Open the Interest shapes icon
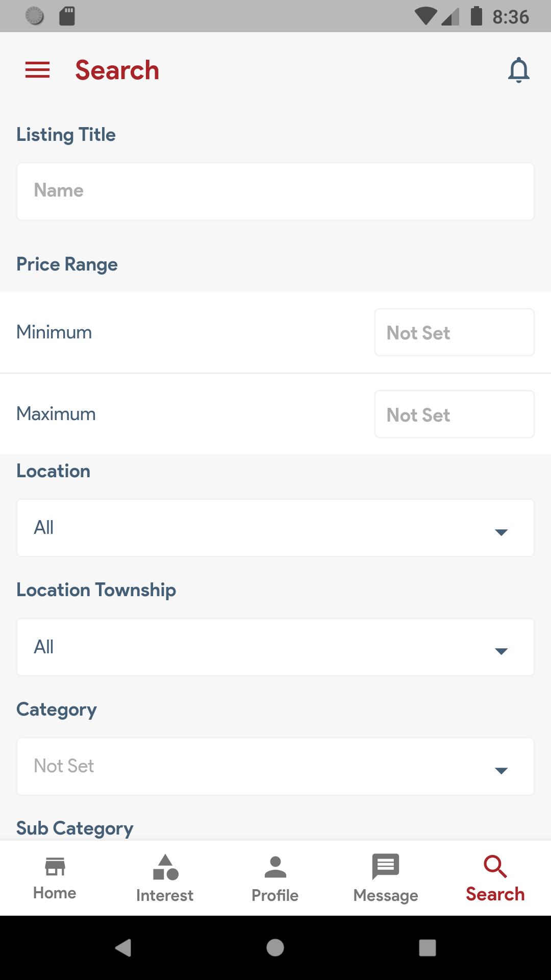 165,867
